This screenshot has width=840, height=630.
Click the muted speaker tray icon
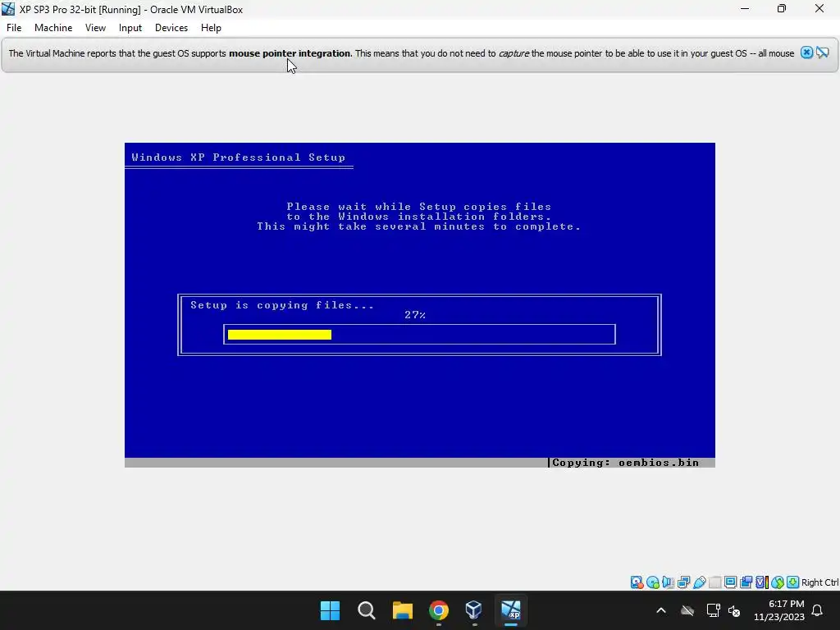click(734, 610)
